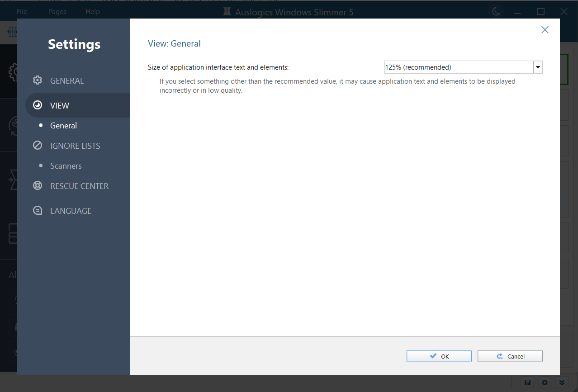
Task: Open the General settings section gear icon
Action: [x=38, y=80]
